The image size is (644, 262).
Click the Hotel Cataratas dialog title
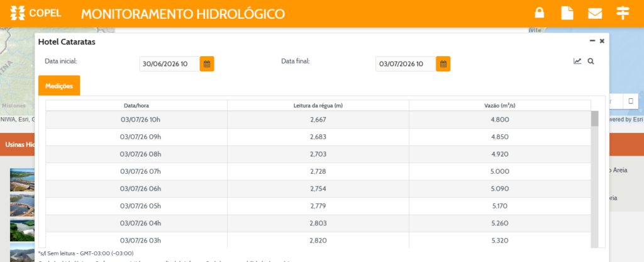point(67,42)
